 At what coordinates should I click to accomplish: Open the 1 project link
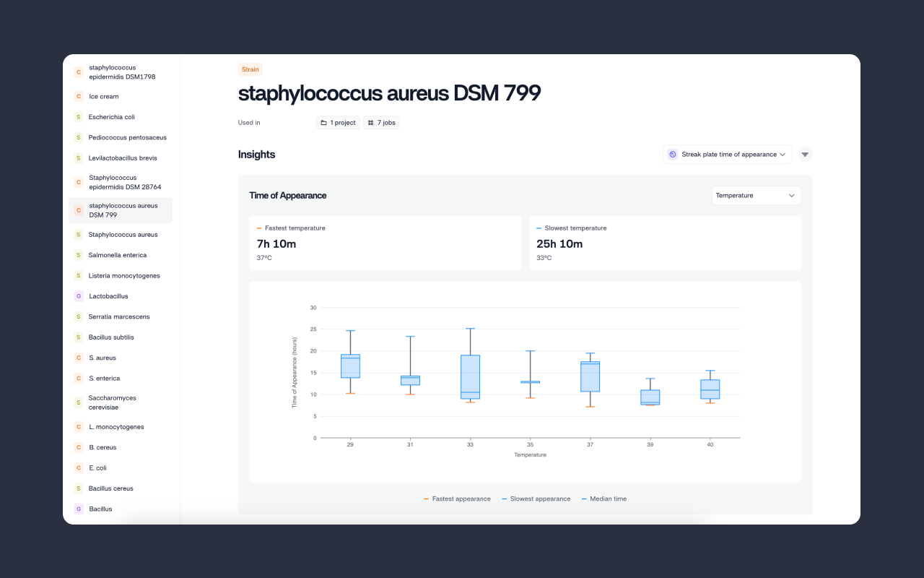[x=338, y=123]
